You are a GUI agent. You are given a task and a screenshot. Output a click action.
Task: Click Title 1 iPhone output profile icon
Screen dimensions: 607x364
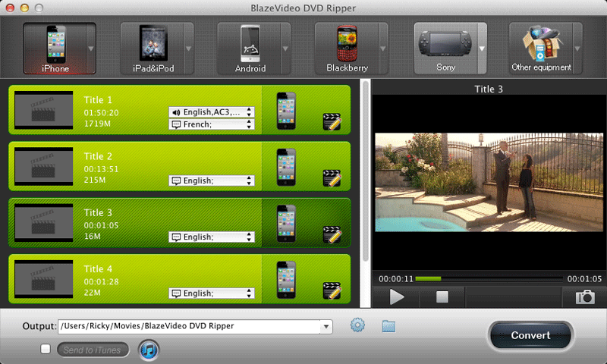click(x=286, y=111)
